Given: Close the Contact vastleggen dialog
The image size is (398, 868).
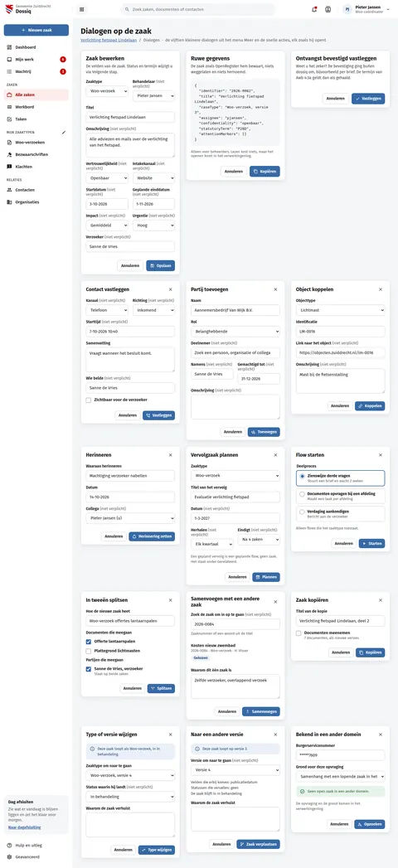Looking at the screenshot, I should 170,289.
